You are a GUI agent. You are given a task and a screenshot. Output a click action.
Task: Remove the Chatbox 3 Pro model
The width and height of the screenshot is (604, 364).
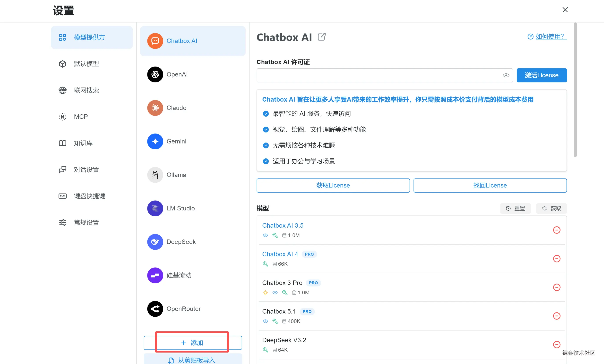point(557,287)
